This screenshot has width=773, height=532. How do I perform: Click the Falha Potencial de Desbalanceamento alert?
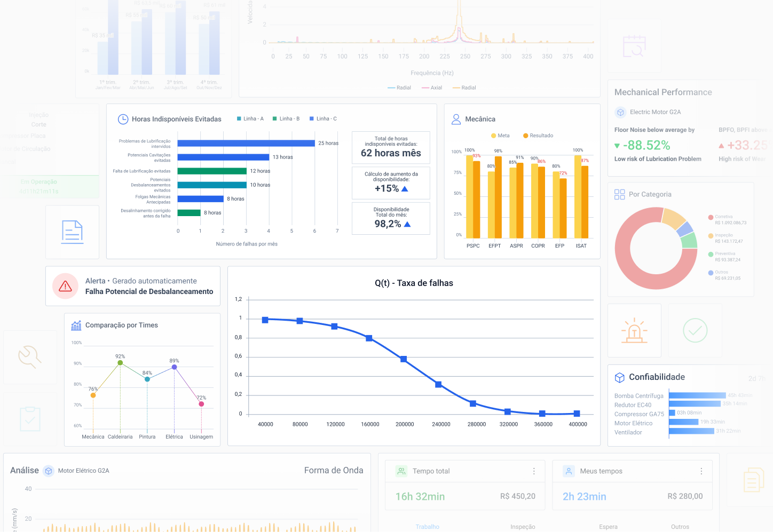149,291
